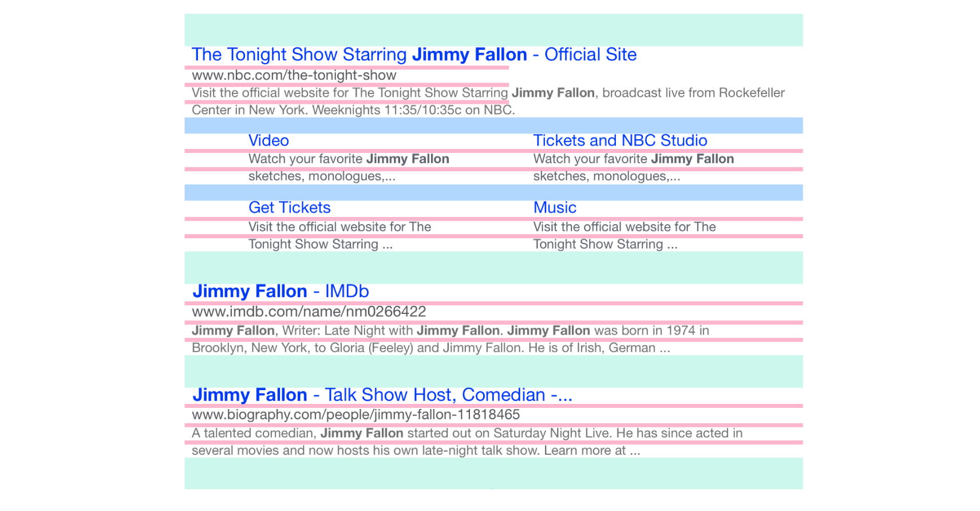Image resolution: width=980 pixels, height=511 pixels.
Task: Open the Video sitelink
Action: pos(268,140)
